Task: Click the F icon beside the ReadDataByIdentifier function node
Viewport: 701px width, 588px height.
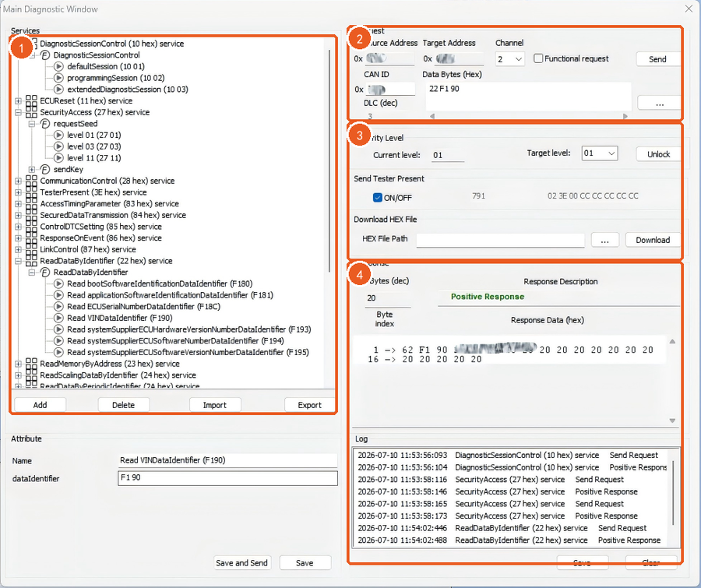Action: (45, 273)
